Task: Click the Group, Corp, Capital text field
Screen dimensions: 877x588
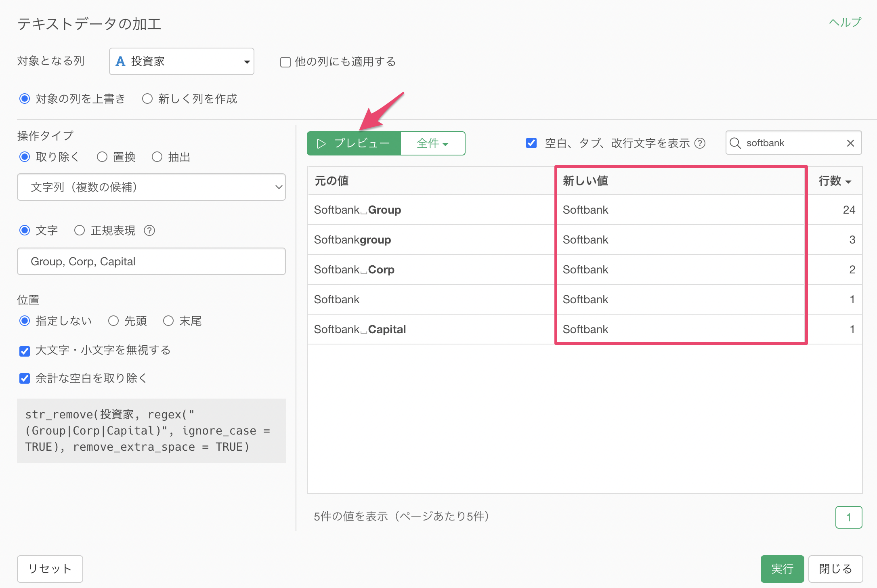Action: (x=151, y=261)
